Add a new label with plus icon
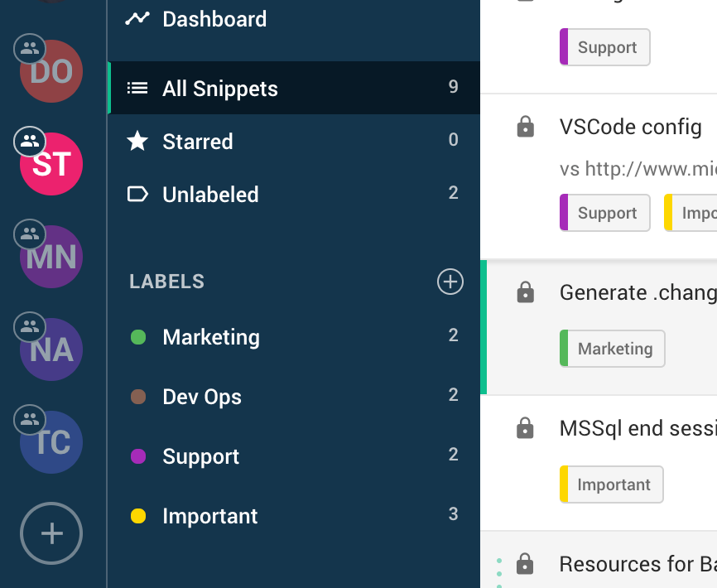This screenshot has width=717, height=588. click(450, 282)
